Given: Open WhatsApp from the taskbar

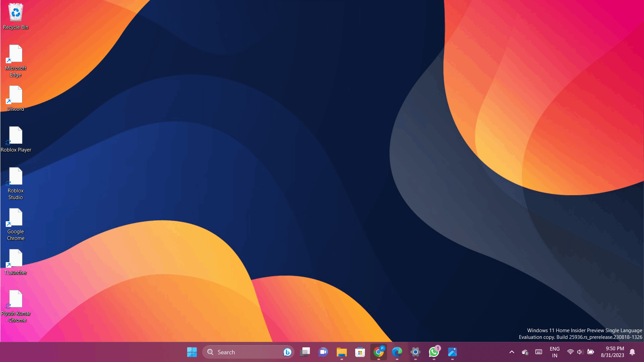Looking at the screenshot, I should (x=434, y=352).
